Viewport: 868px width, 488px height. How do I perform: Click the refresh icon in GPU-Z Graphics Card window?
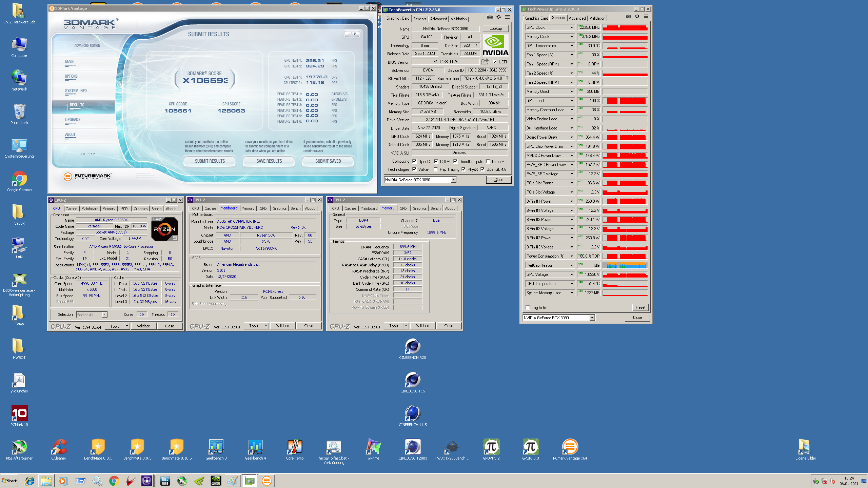(498, 17)
